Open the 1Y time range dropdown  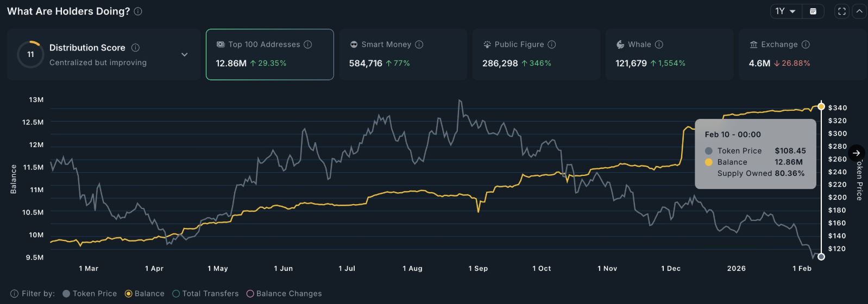click(x=785, y=11)
